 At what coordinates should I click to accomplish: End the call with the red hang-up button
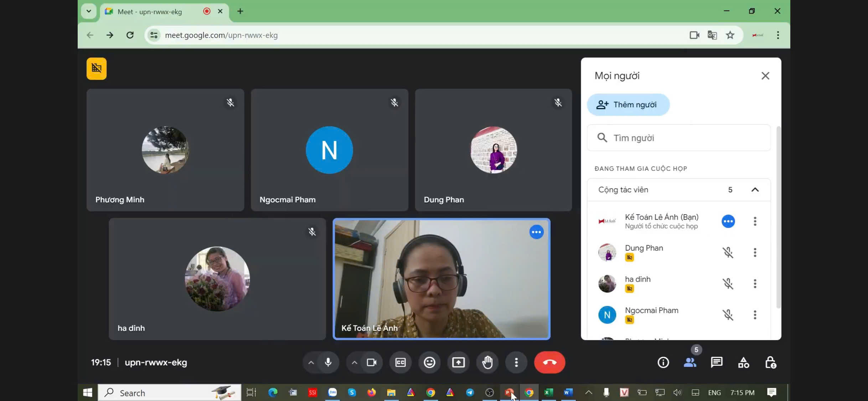(549, 363)
